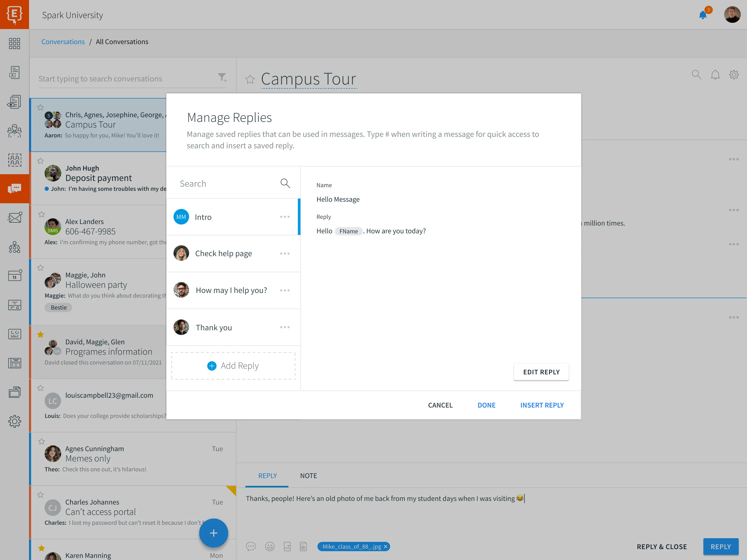Open the stacked files icon in sidebar
This screenshot has width=747, height=560.
coord(15,392)
